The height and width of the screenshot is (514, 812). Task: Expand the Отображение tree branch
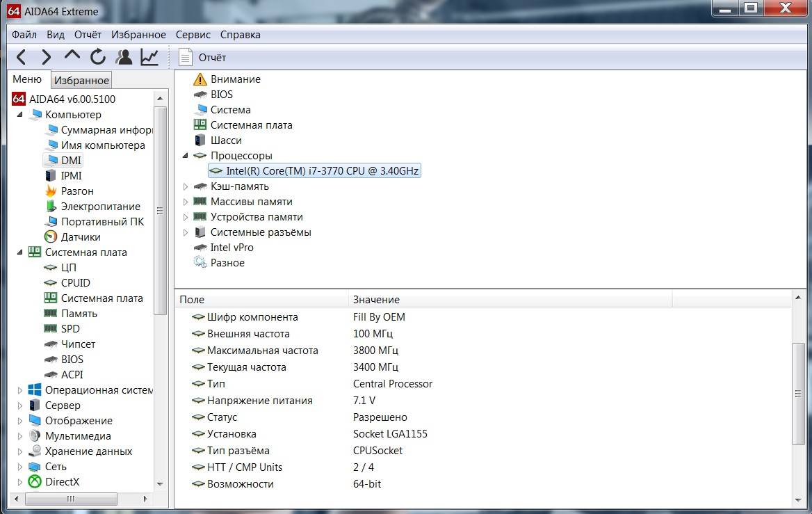tap(19, 421)
